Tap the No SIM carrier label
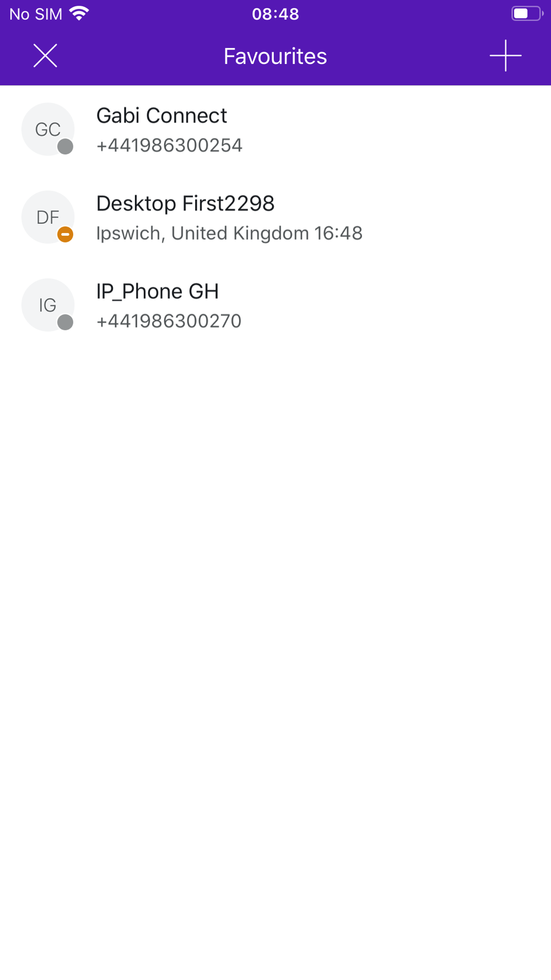Viewport: 551px width, 980px height. (36, 14)
